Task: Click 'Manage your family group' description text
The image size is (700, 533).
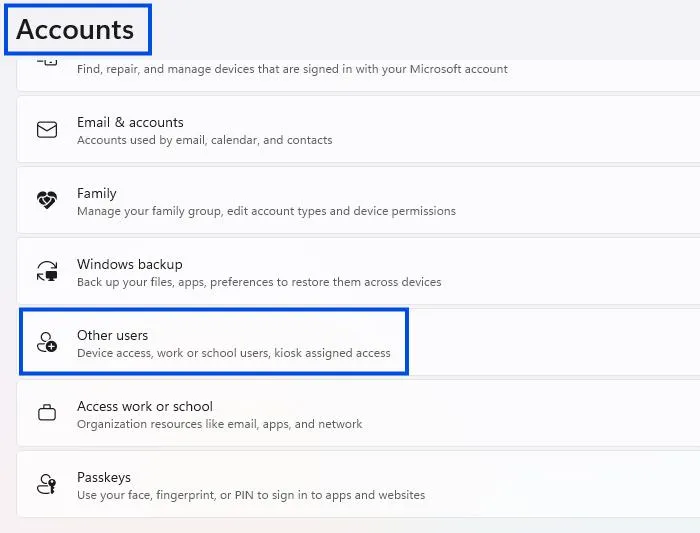Action: point(267,211)
